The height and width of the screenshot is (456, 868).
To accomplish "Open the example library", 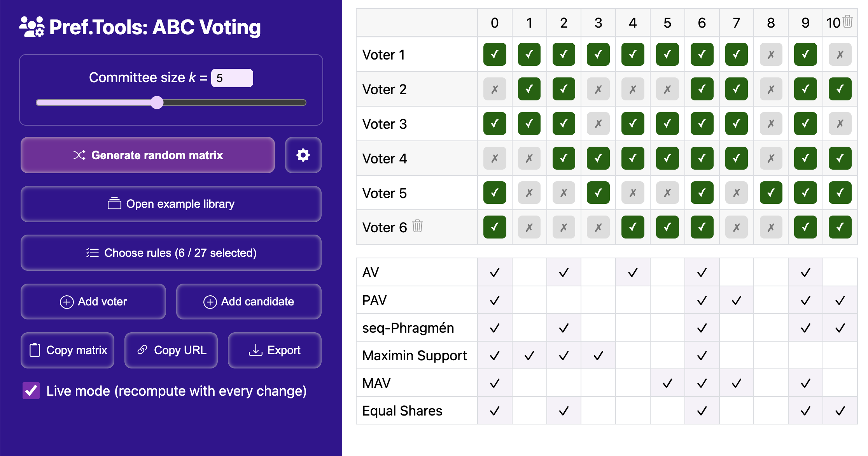I will (x=171, y=204).
